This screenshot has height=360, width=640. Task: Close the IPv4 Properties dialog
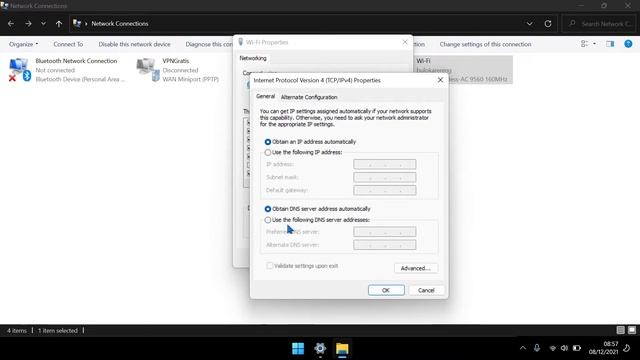pos(440,80)
